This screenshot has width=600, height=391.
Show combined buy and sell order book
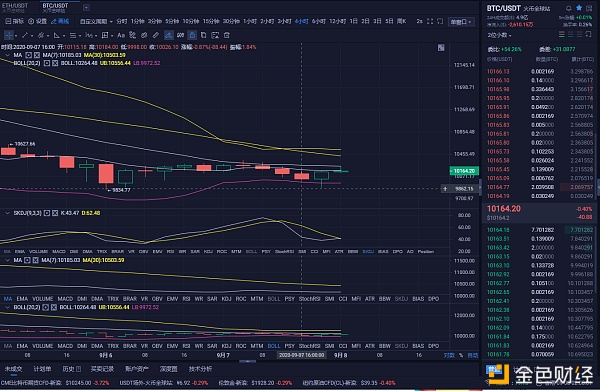[x=562, y=35]
